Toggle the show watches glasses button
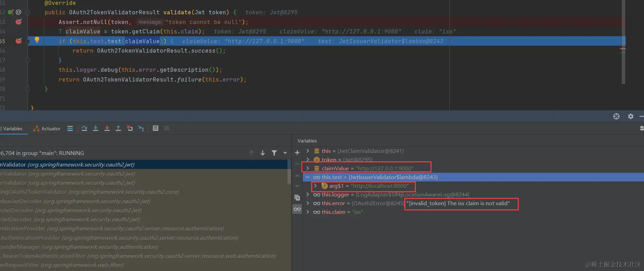644x271 pixels. pyautogui.click(x=297, y=209)
